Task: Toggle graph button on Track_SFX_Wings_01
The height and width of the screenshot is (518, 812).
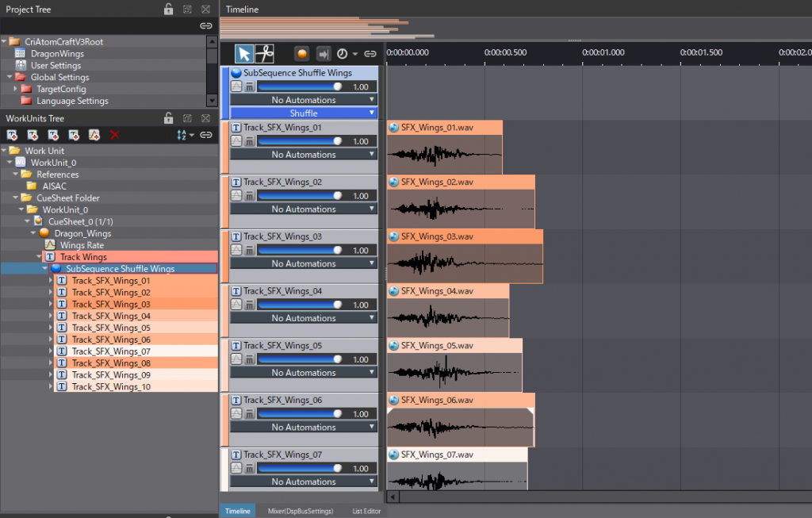Action: 236,141
